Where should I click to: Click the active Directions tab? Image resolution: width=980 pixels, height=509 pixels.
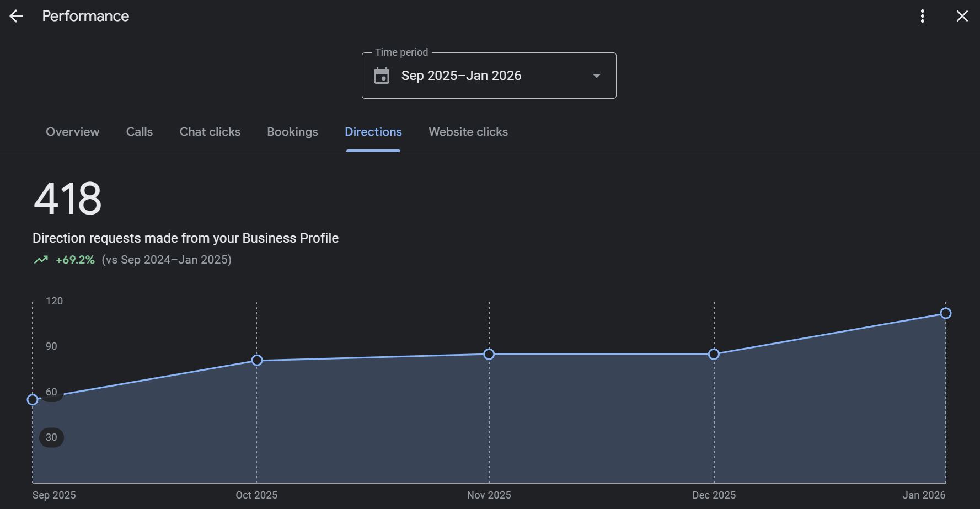373,132
